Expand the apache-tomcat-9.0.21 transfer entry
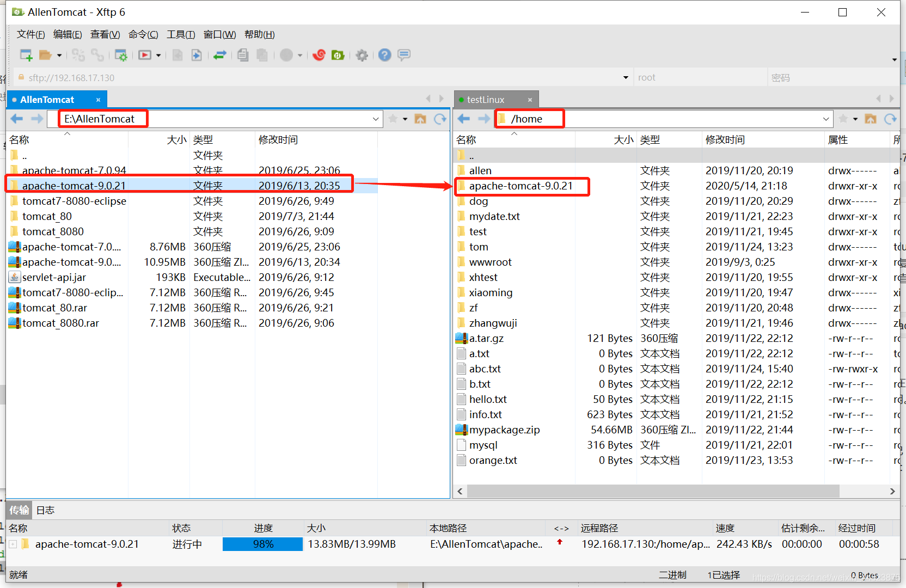This screenshot has width=906, height=588. 13,544
